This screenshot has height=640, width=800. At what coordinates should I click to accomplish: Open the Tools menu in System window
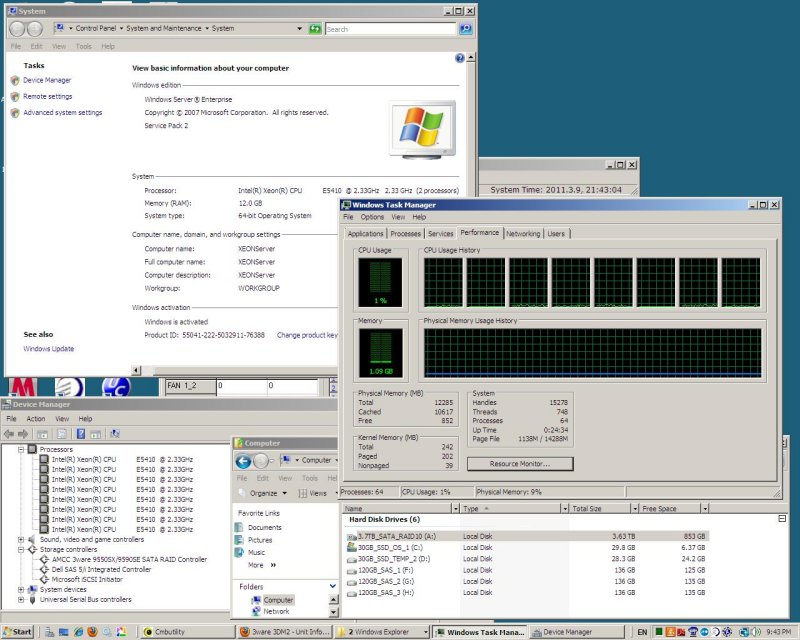[x=84, y=46]
